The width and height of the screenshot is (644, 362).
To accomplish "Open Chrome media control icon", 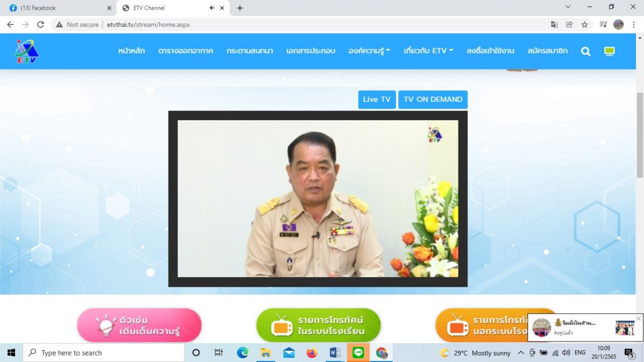I will click(603, 25).
